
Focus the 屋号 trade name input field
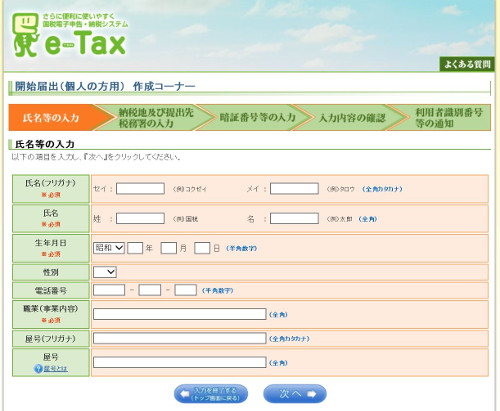click(x=180, y=362)
